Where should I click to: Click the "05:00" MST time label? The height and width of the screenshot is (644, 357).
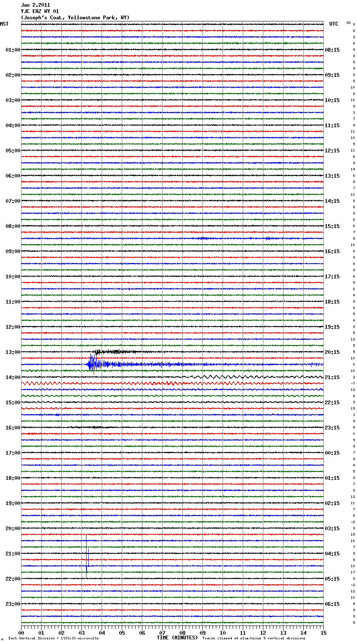(13, 151)
